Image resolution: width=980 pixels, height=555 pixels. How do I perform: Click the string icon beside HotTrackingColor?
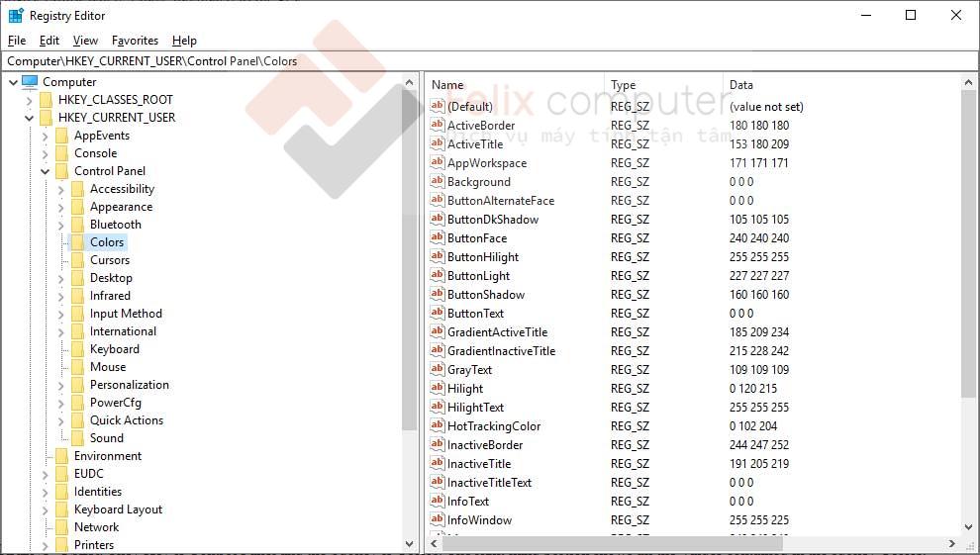point(438,426)
